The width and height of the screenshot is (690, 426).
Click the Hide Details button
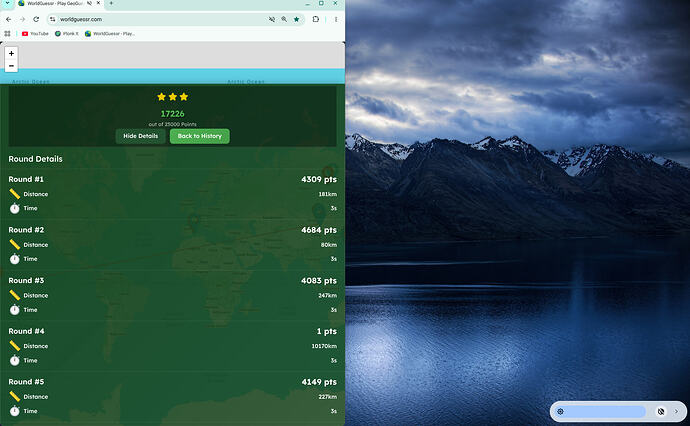tap(140, 136)
